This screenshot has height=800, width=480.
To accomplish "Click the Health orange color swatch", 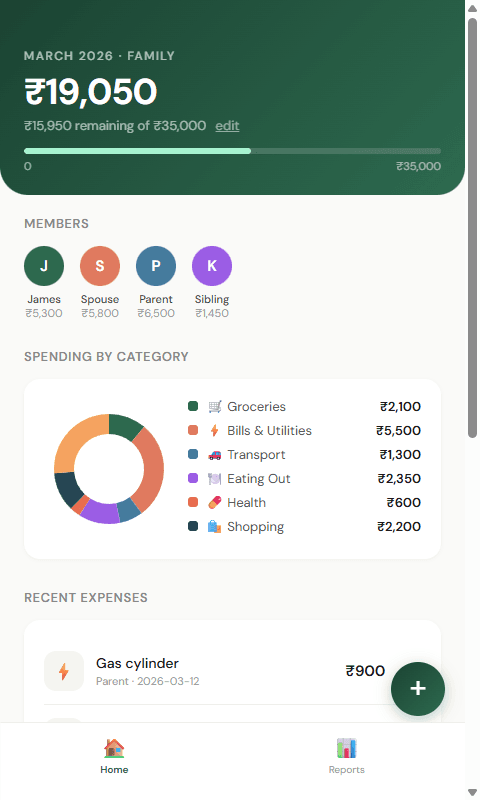I will pyautogui.click(x=193, y=502).
